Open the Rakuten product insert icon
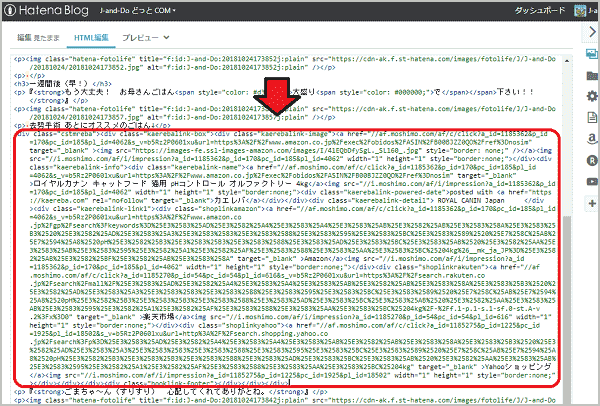Screen dimensions: 600x406 pos(592,160)
